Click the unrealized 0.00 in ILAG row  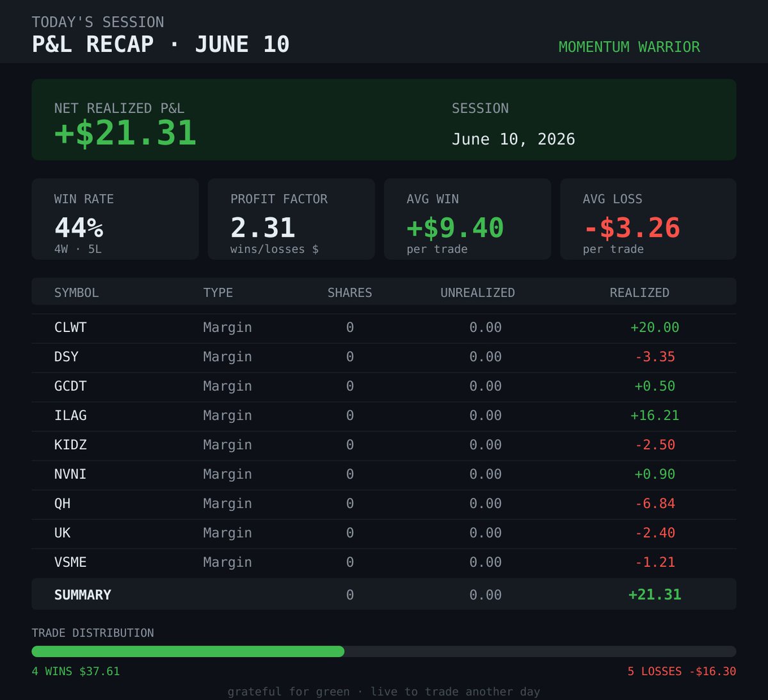485,415
